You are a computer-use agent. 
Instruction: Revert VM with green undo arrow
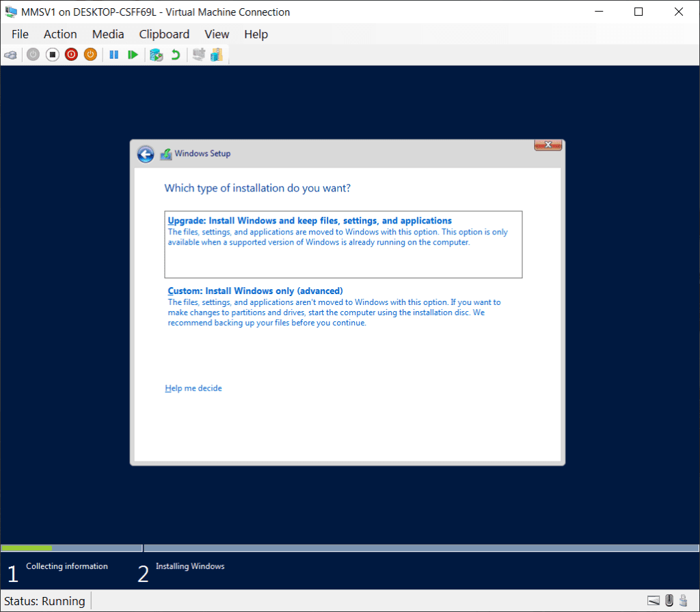click(176, 55)
